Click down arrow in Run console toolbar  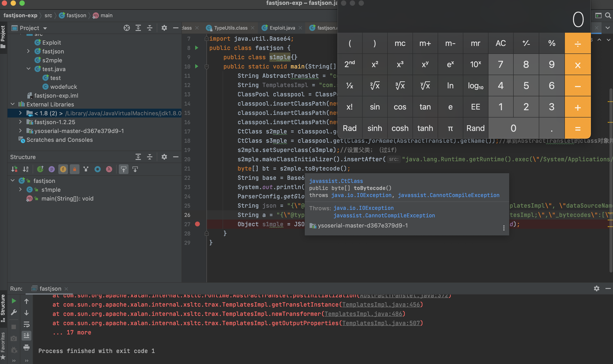click(x=26, y=313)
